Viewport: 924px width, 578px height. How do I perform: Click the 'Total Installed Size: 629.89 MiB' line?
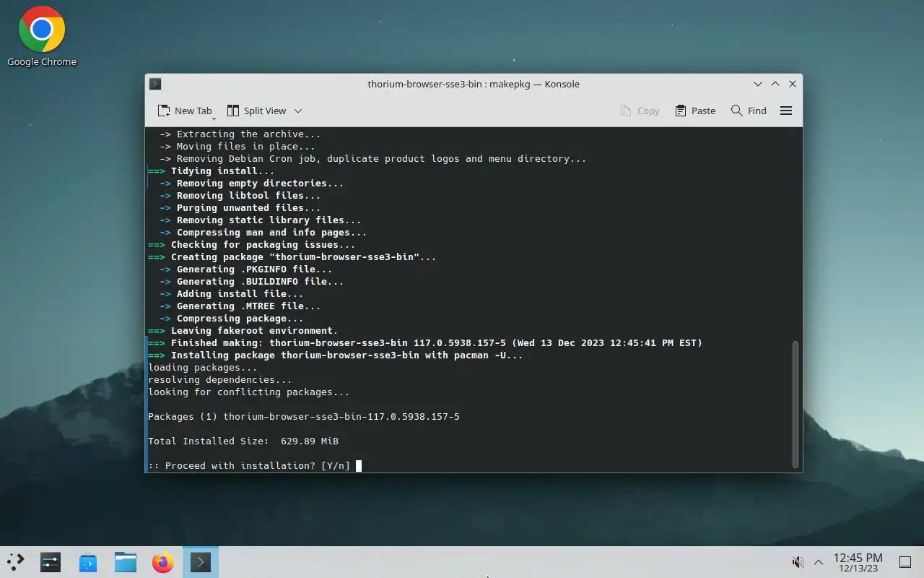click(243, 441)
